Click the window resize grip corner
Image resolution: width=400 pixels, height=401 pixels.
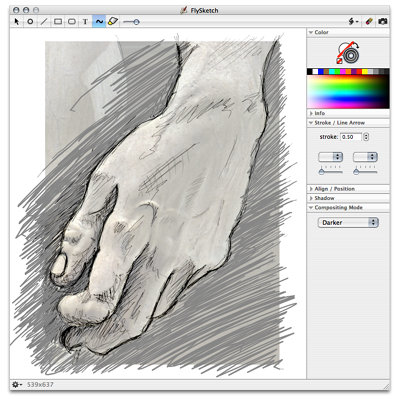click(x=386, y=386)
